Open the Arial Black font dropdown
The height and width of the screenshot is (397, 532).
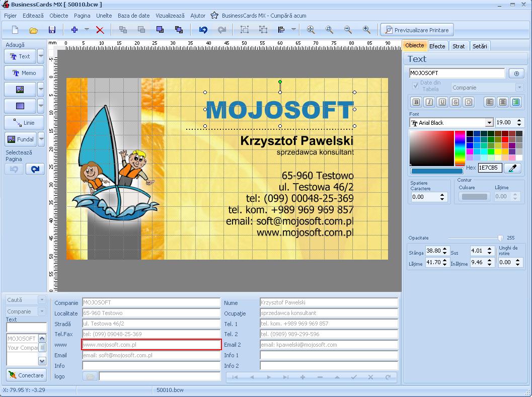pos(489,122)
